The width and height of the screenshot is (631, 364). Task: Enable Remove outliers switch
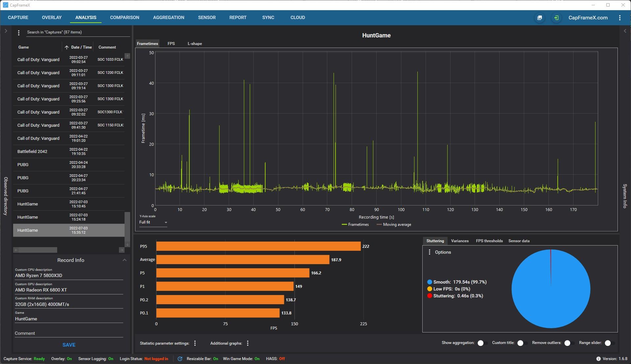pos(569,343)
